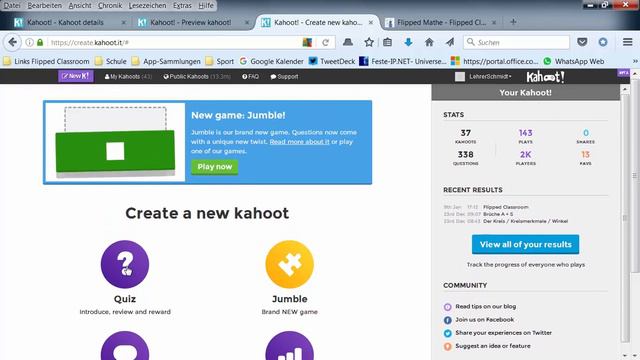Image resolution: width=640 pixels, height=360 pixels.
Task: Open the Extras menu
Action: (182, 5)
